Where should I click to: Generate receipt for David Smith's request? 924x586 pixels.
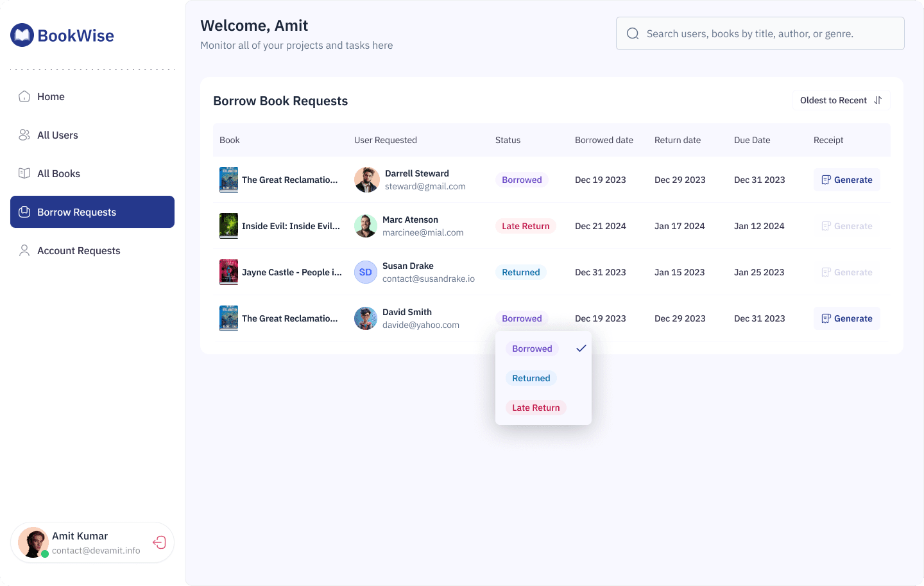pos(847,318)
